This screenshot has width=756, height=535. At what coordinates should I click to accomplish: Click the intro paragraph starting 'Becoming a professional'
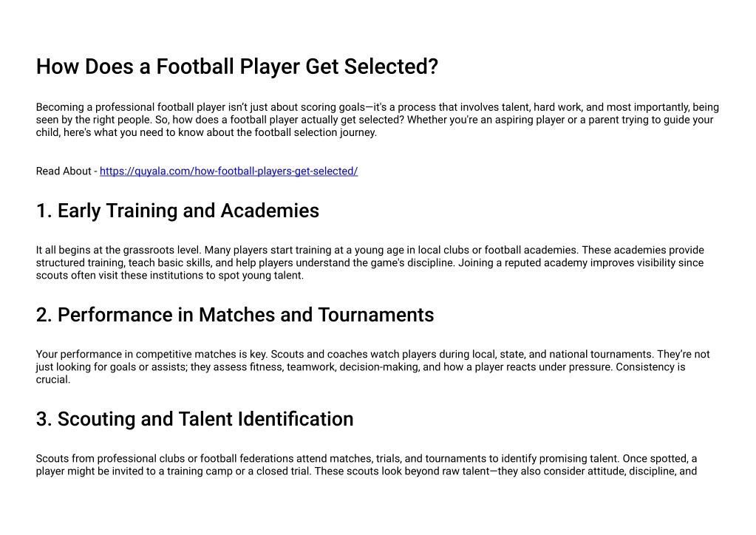[378, 120]
